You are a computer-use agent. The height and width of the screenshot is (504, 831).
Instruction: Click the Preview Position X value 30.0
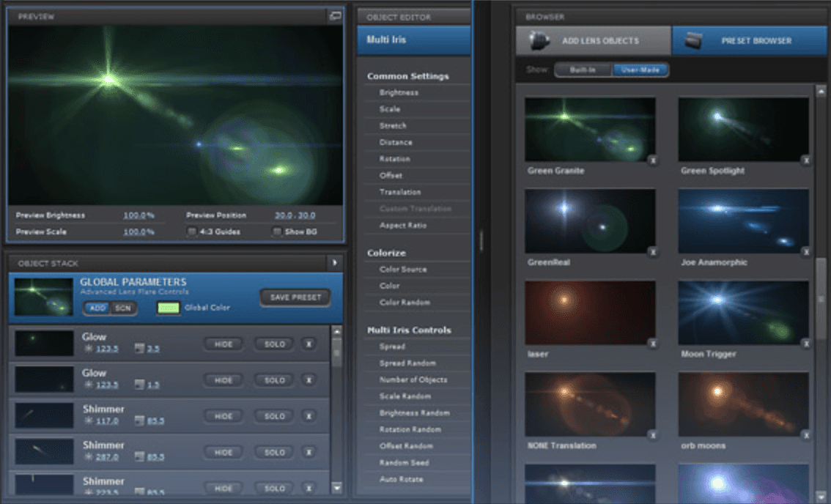[284, 215]
